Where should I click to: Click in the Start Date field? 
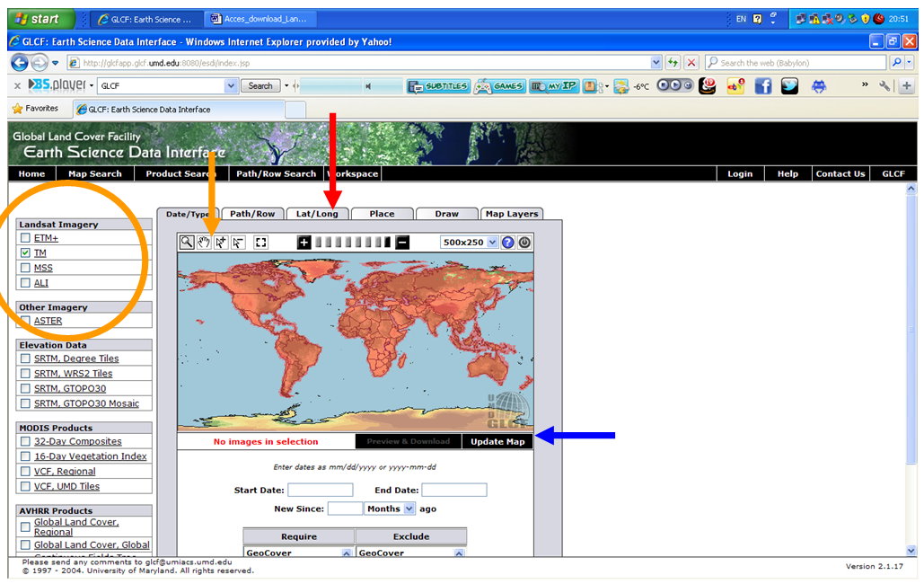(320, 490)
